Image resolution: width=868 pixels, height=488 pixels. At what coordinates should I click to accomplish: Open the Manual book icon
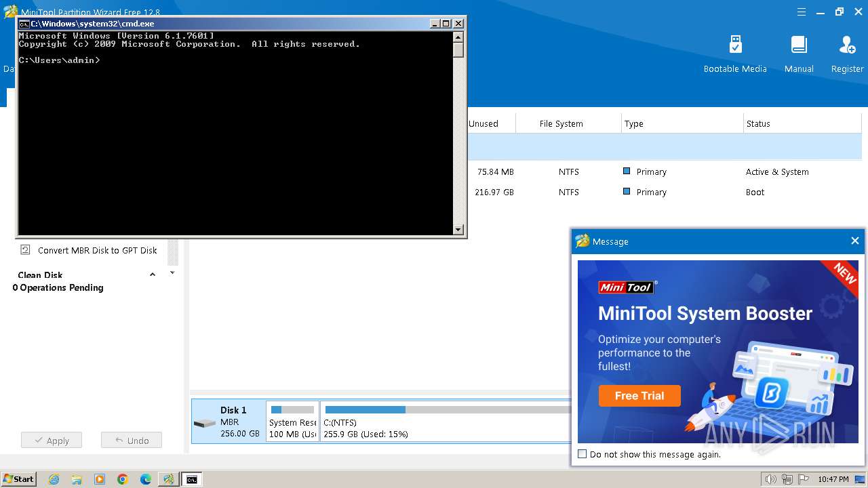coord(799,45)
